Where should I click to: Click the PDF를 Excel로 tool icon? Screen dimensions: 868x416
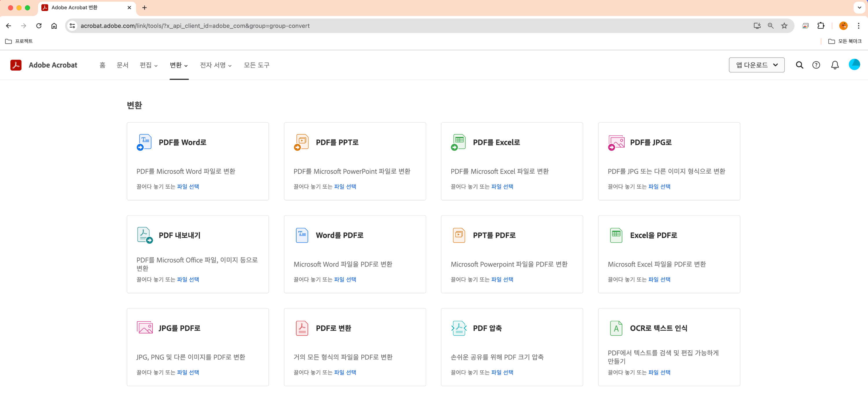click(458, 142)
